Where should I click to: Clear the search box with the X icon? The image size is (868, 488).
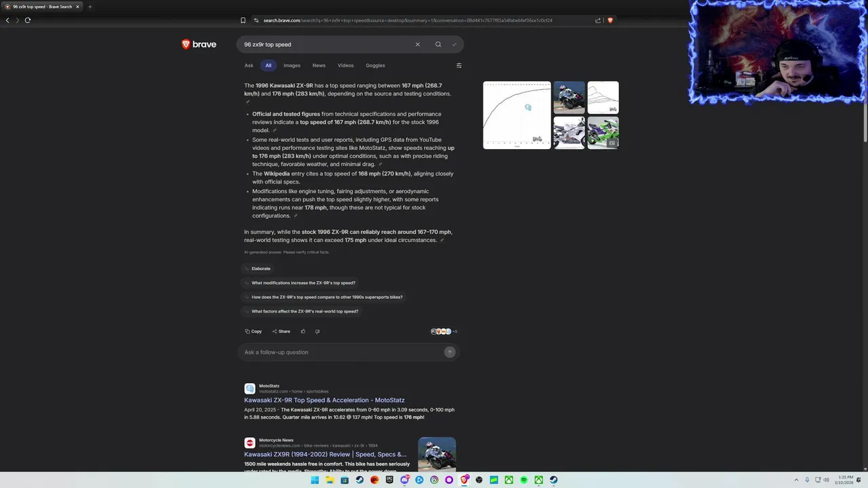pyautogui.click(x=418, y=45)
